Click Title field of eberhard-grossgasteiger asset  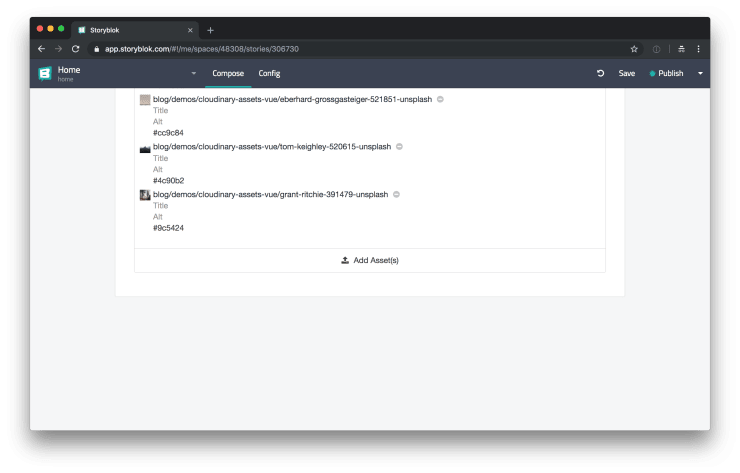pos(160,110)
